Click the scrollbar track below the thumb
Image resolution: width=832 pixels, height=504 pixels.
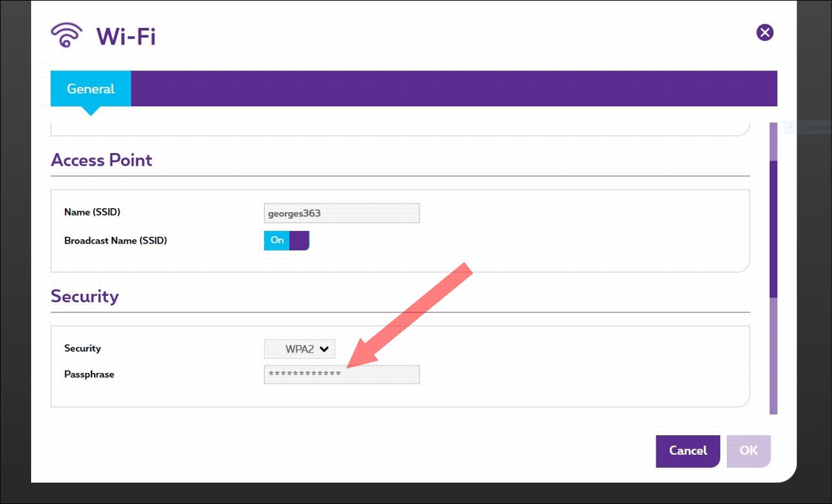pyautogui.click(x=773, y=356)
